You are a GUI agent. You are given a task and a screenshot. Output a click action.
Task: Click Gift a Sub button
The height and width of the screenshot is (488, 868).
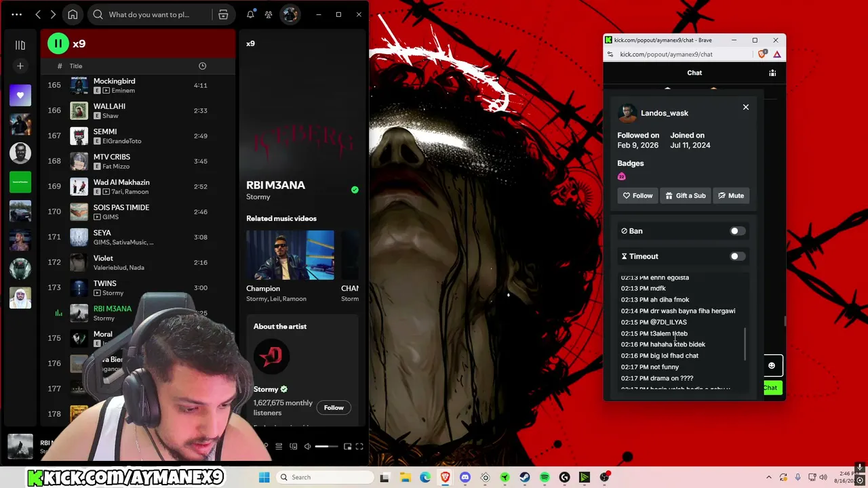pyautogui.click(x=686, y=195)
